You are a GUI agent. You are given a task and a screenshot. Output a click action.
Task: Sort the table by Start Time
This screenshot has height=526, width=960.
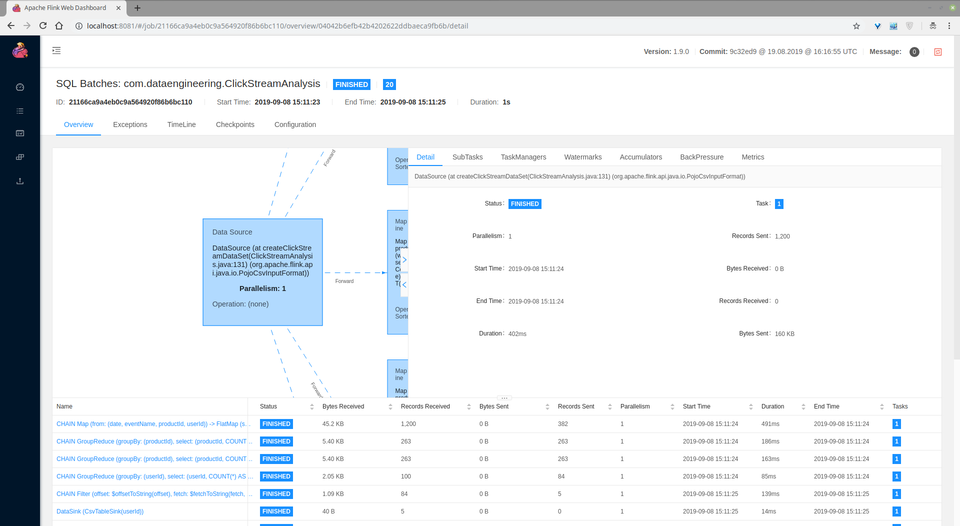751,407
